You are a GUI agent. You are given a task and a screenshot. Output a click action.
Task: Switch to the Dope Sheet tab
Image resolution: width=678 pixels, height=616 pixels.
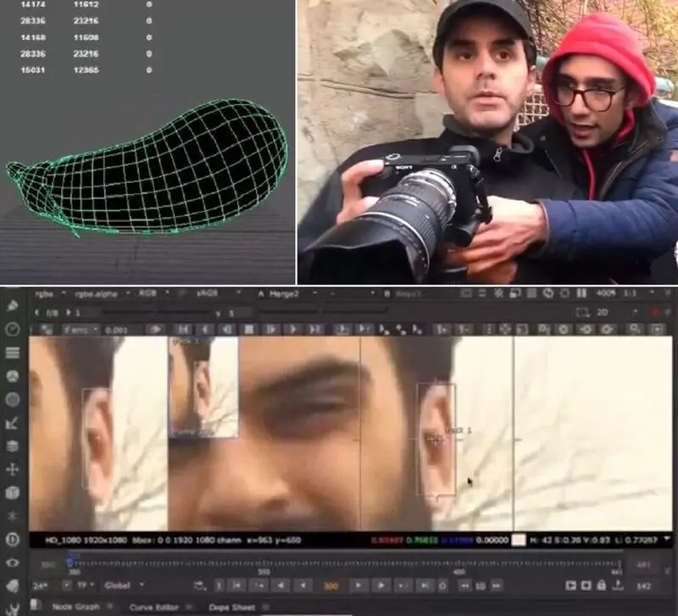coord(231,607)
